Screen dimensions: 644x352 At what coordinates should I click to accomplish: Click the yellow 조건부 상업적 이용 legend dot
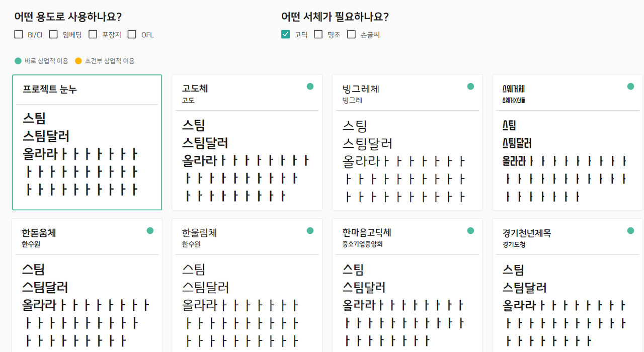(x=78, y=61)
